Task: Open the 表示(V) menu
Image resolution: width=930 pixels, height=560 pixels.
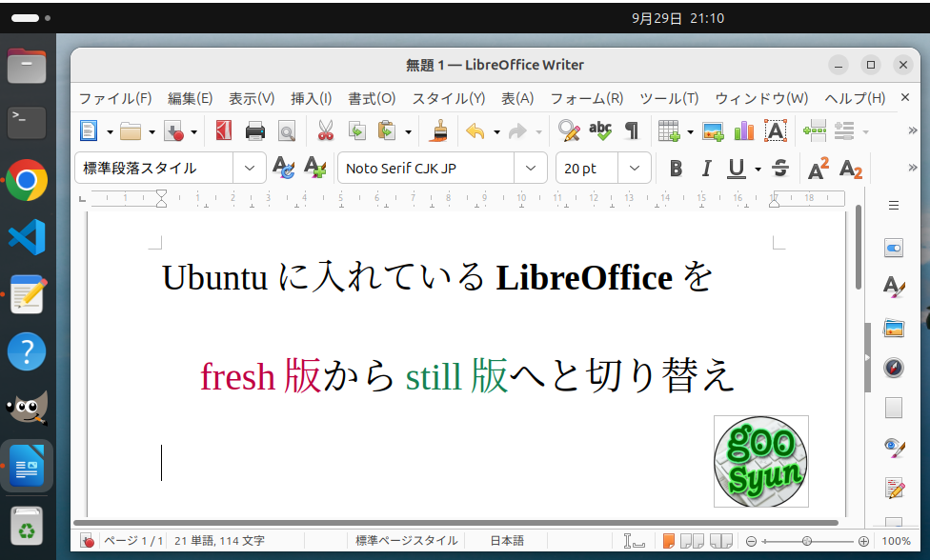Action: coord(253,98)
